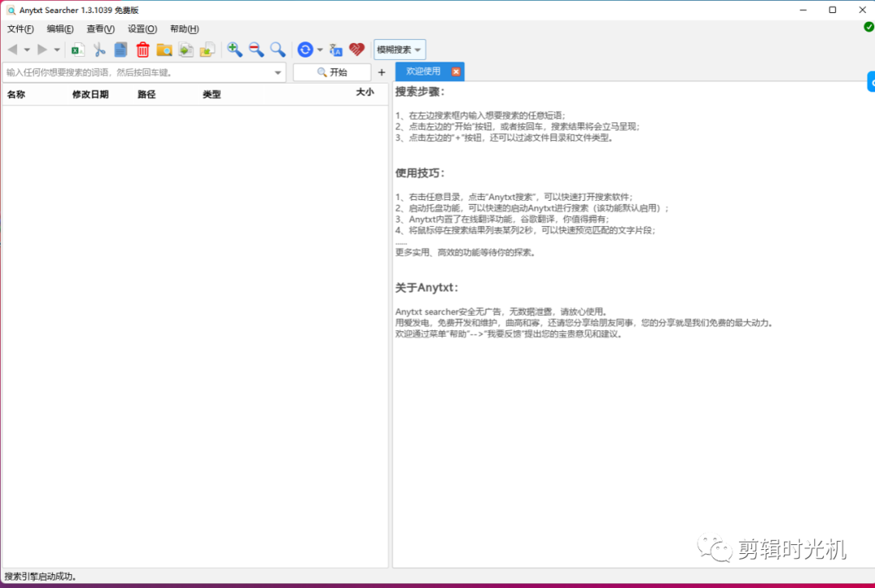Click the blue refresh circular icon

coord(305,49)
